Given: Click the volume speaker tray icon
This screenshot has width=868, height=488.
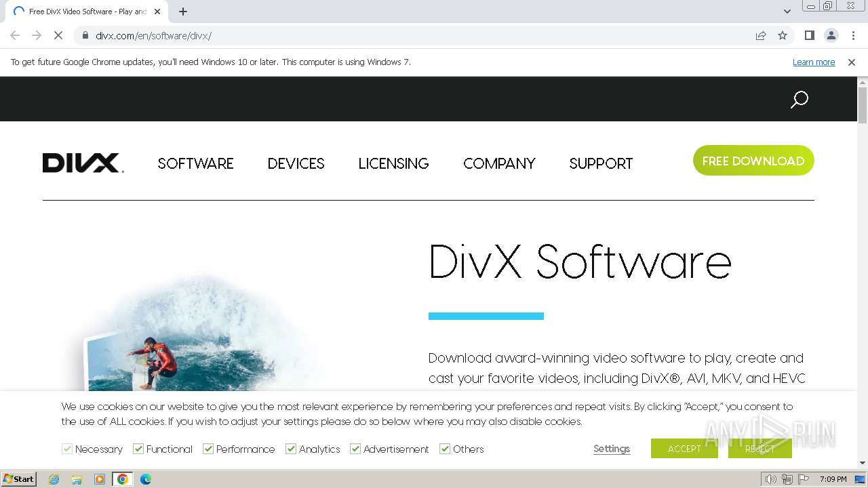Looking at the screenshot, I should pos(770,479).
